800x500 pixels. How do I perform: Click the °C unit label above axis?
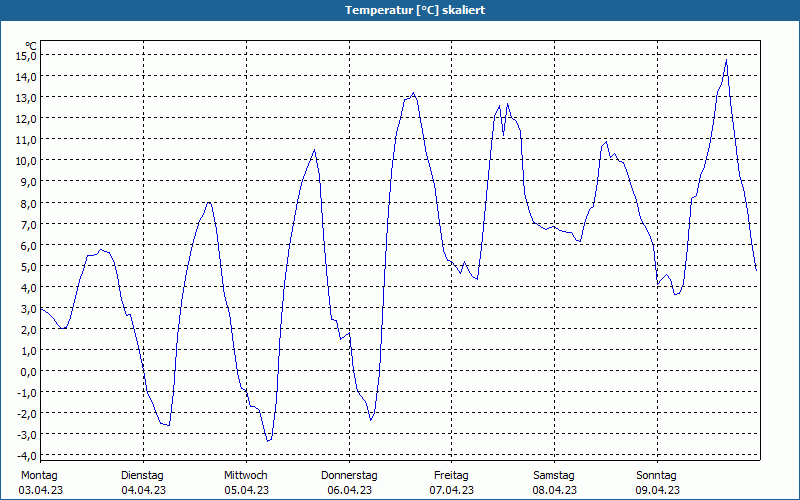coord(31,46)
